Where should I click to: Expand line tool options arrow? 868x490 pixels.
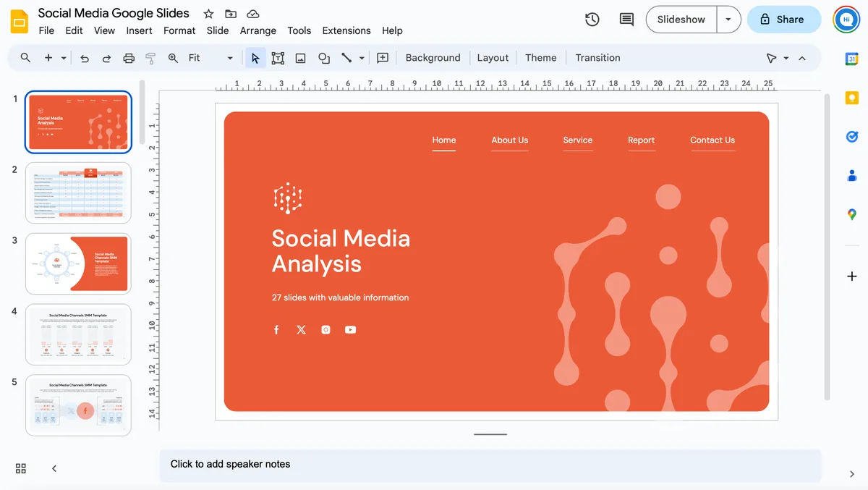(x=362, y=58)
